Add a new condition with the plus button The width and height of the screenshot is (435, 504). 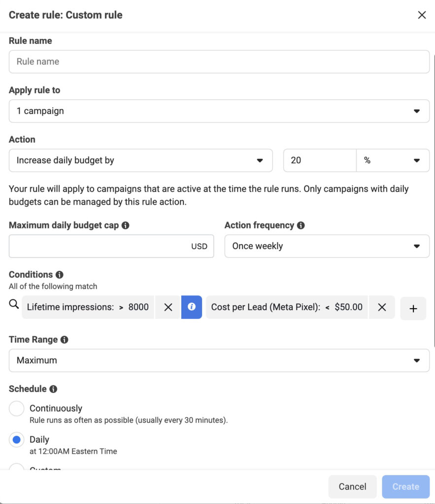coord(413,307)
